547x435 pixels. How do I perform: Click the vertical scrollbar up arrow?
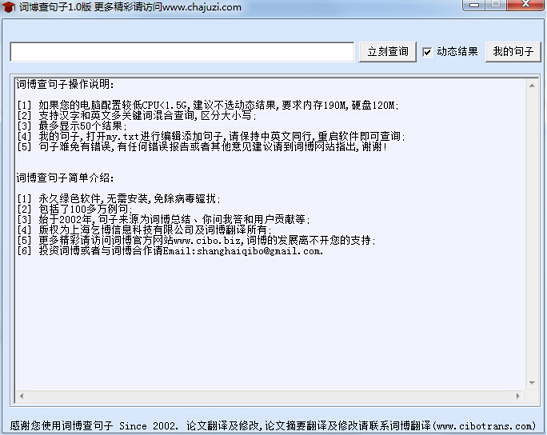point(532,85)
